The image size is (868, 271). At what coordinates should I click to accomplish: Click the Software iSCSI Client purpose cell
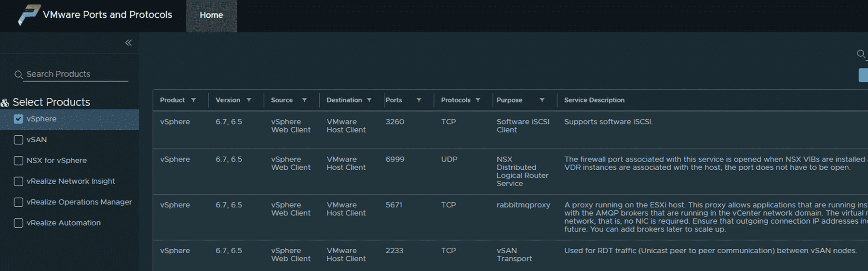pyautogui.click(x=523, y=126)
